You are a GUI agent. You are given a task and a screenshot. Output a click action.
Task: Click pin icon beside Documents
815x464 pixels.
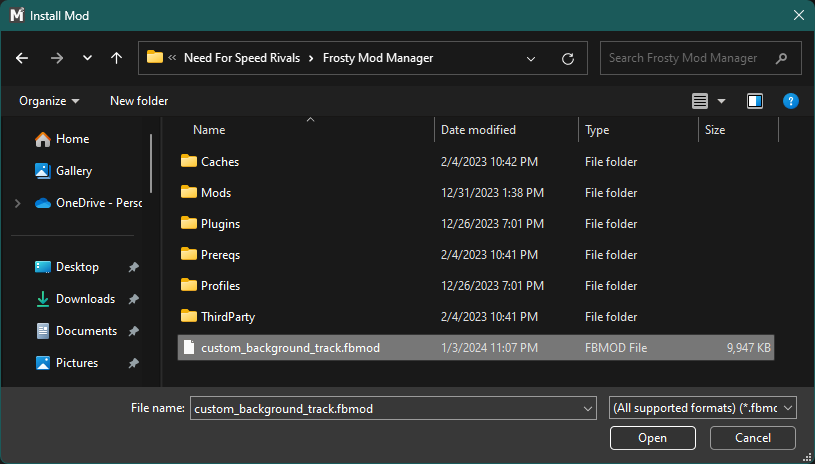point(134,331)
